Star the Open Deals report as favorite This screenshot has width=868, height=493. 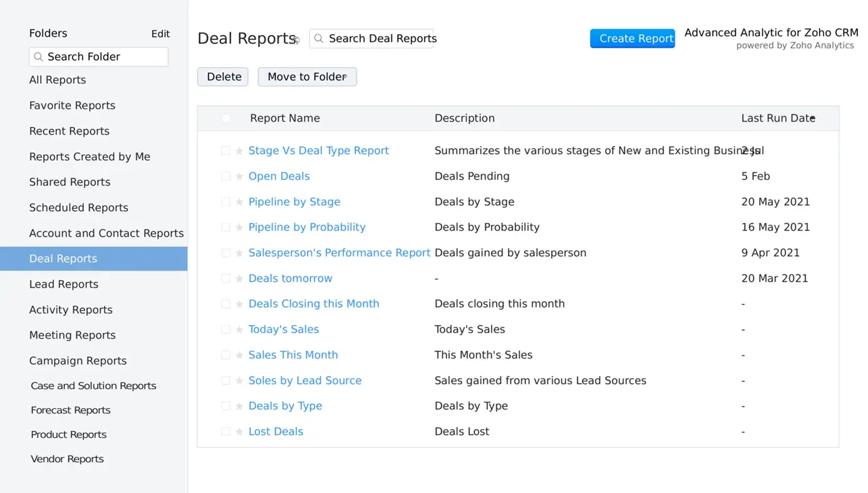239,177
